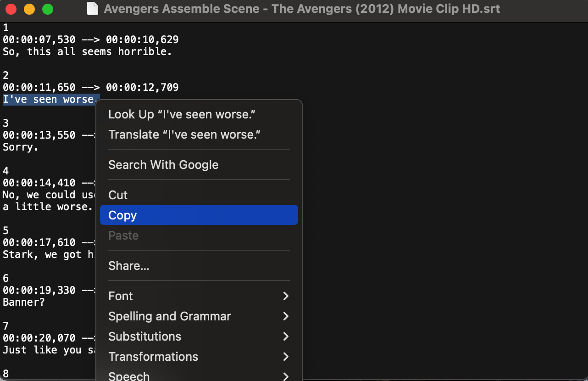This screenshot has height=381, width=588.
Task: Select Translate "I've seen worse." option
Action: (184, 134)
